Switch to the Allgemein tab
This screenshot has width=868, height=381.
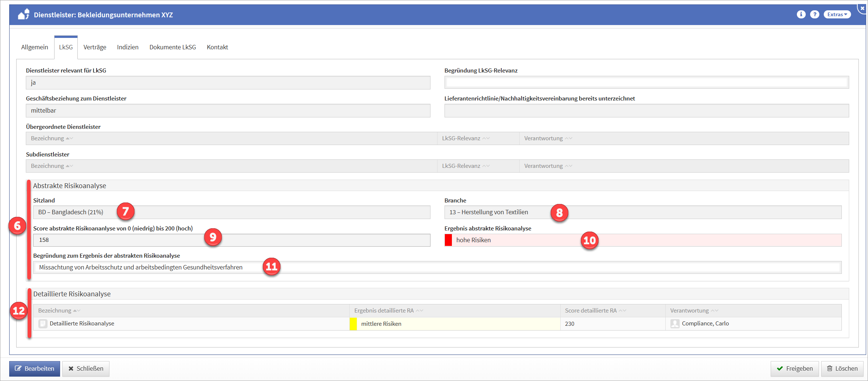tap(35, 47)
